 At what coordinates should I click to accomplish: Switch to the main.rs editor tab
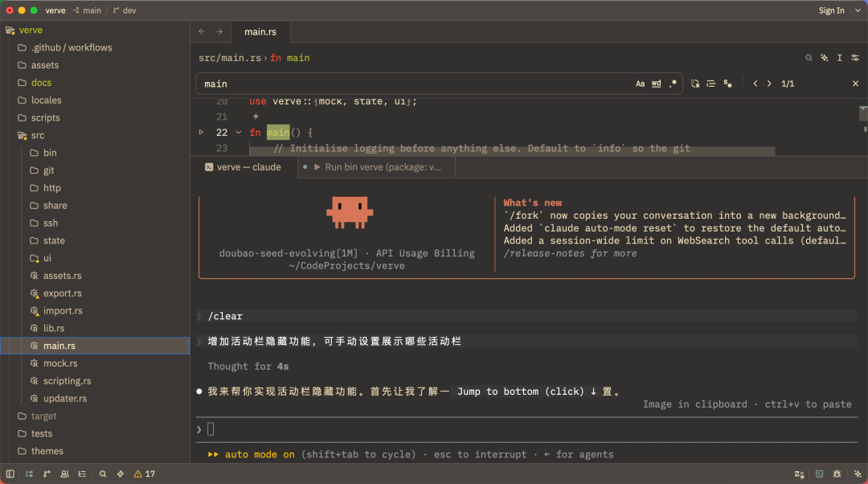pos(260,31)
